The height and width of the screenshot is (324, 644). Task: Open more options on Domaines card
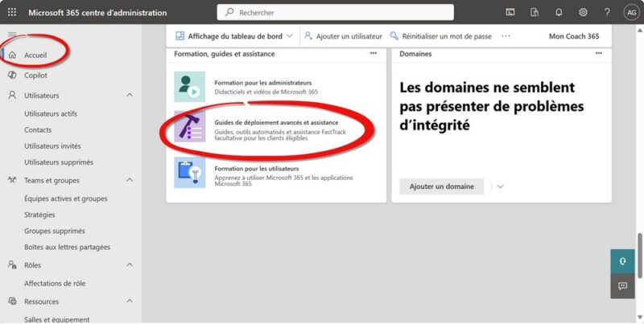[599, 53]
